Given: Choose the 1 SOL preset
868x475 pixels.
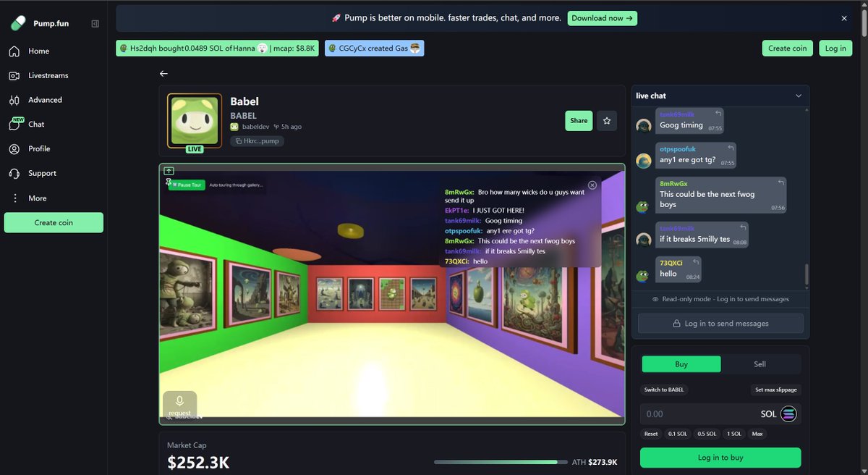Looking at the screenshot, I should pyautogui.click(x=733, y=434).
